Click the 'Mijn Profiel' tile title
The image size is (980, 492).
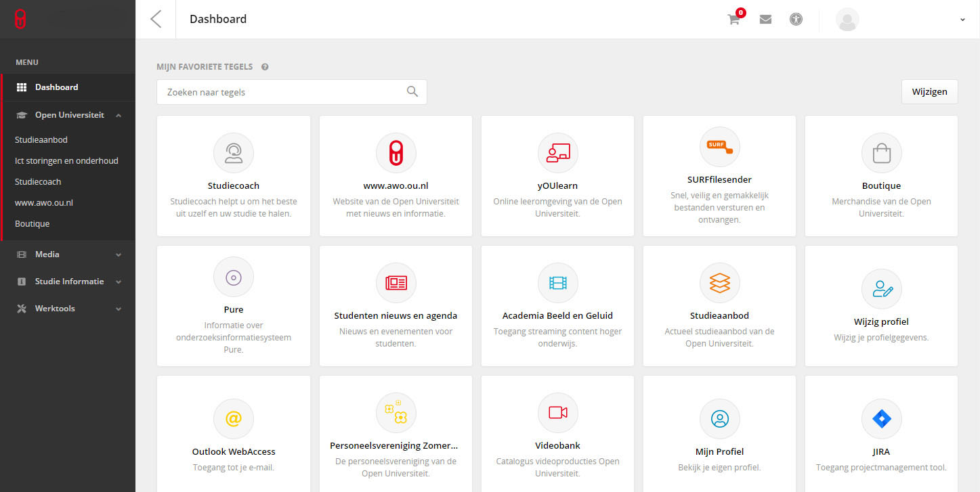(719, 451)
